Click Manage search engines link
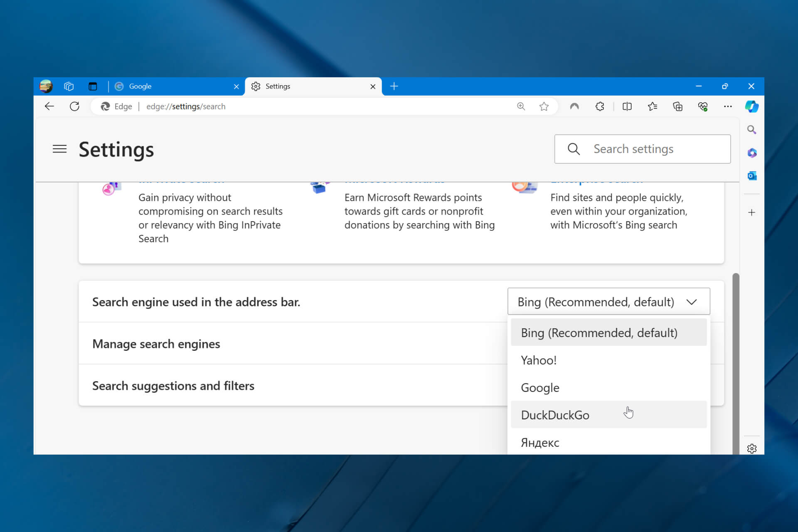 [156, 343]
